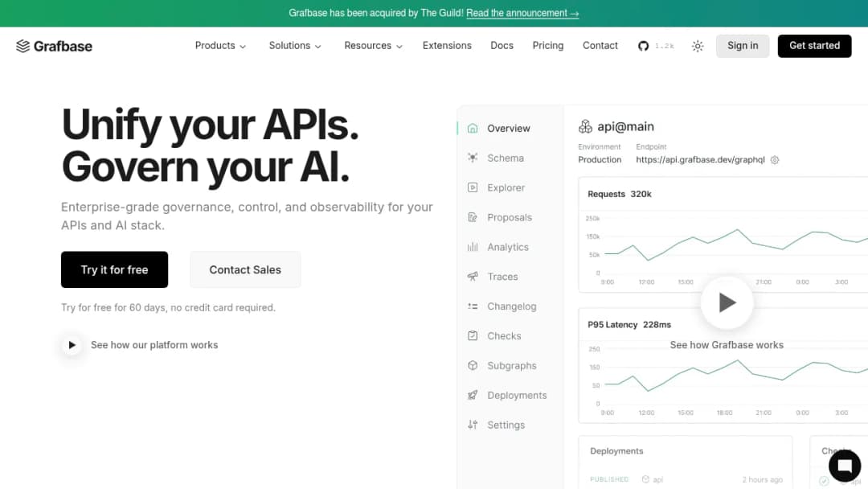This screenshot has height=489, width=868.
Task: Click Try it for free button
Action: click(115, 269)
